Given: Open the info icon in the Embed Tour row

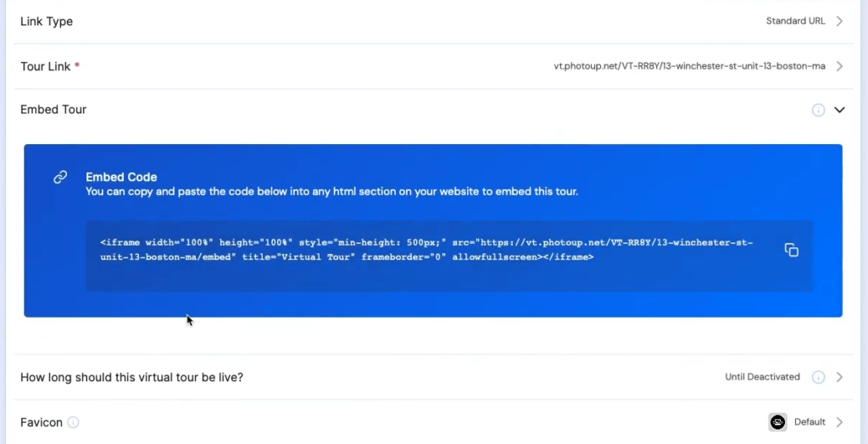Looking at the screenshot, I should pos(818,110).
